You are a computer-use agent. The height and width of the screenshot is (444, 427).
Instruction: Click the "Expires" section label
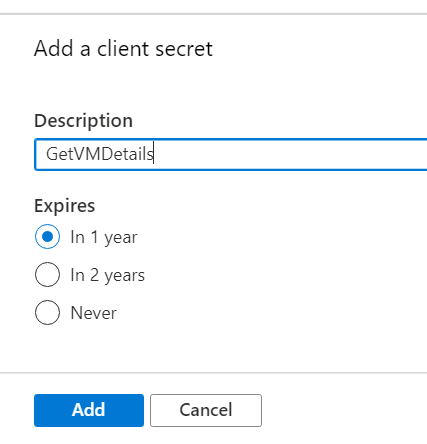65,206
